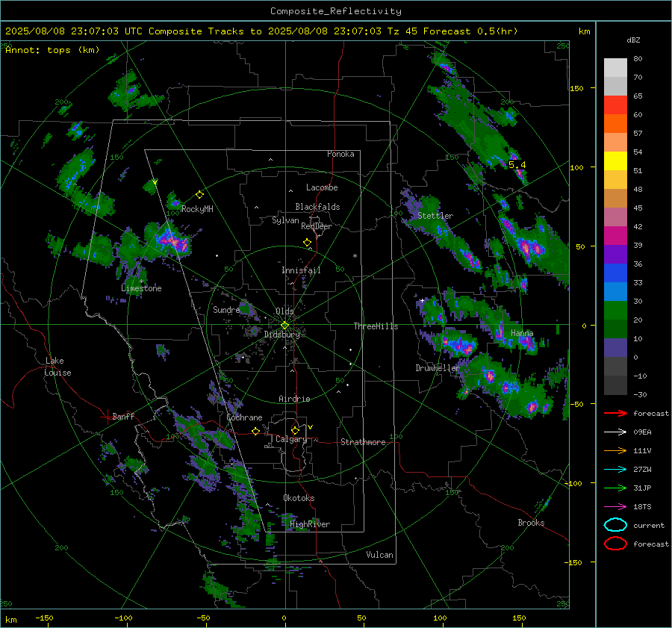The height and width of the screenshot is (628, 672).
Task: Click the Sylvan town label
Action: (285, 220)
